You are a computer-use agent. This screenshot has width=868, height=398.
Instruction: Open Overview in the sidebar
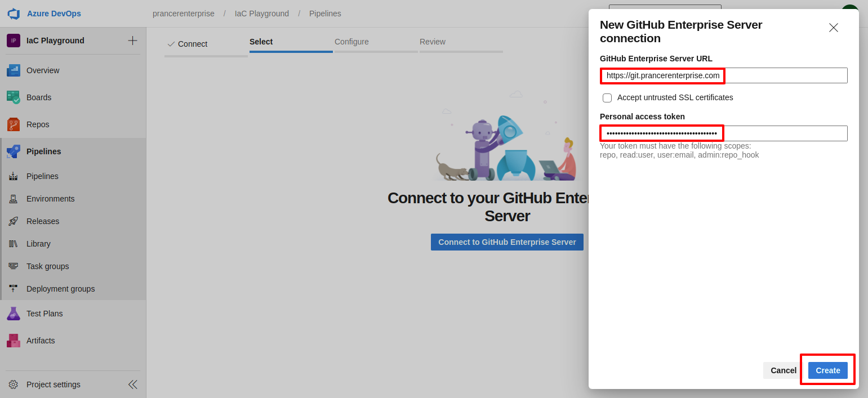pos(43,70)
